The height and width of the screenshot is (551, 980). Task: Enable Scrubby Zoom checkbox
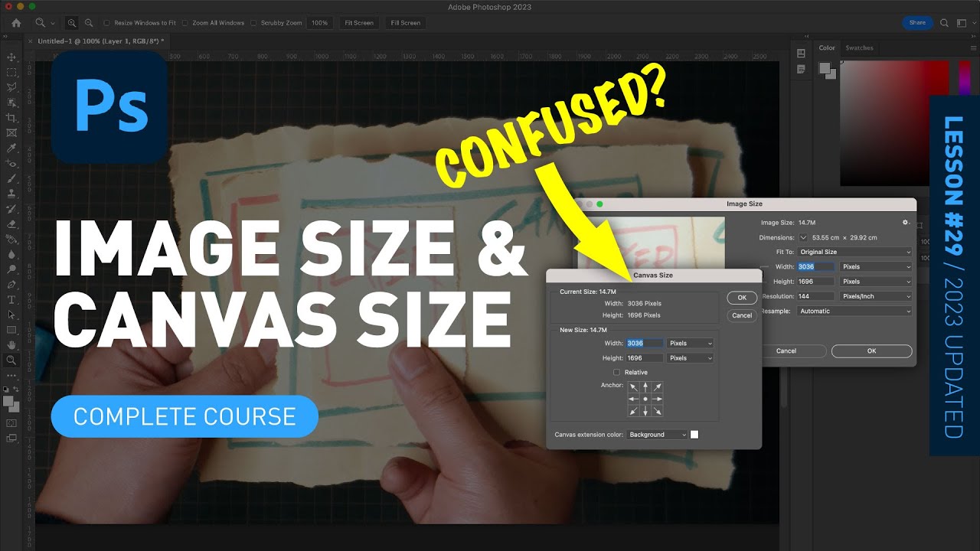(253, 23)
